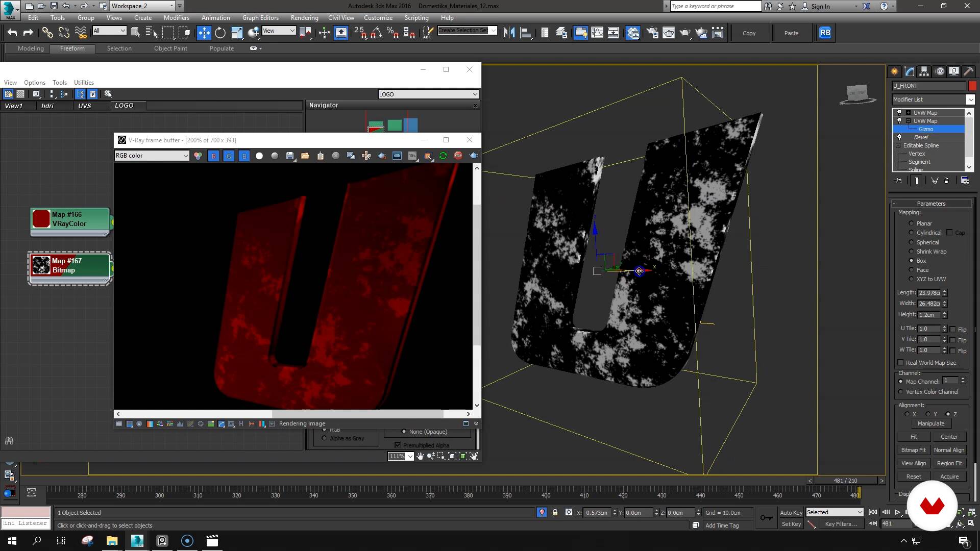Image resolution: width=980 pixels, height=551 pixels.
Task: Click the Manipulate button
Action: 930,423
